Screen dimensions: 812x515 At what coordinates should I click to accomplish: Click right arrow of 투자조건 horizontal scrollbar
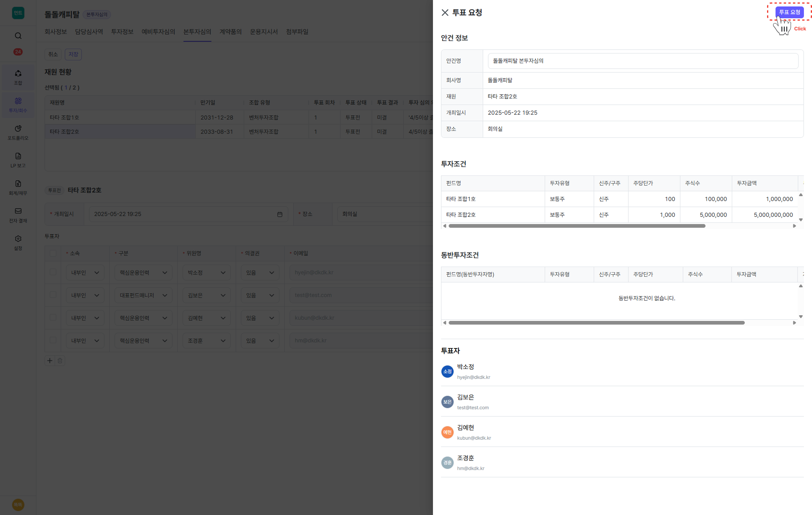pyautogui.click(x=795, y=226)
